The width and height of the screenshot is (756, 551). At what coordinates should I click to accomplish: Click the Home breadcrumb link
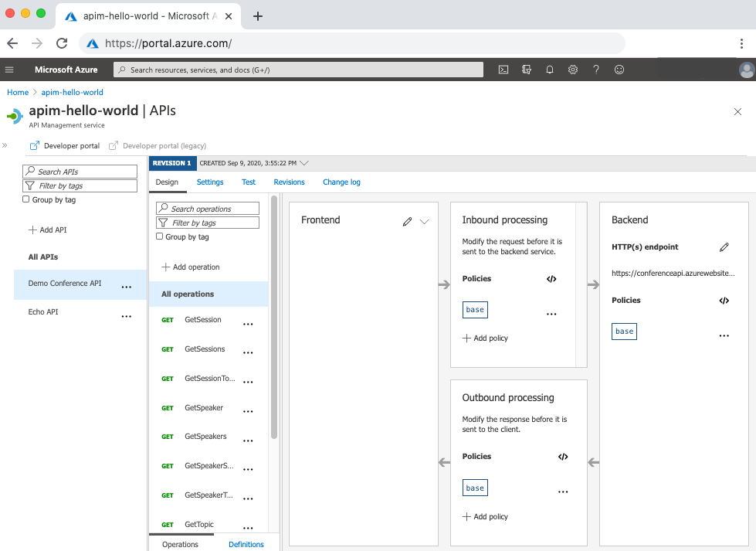click(x=18, y=92)
